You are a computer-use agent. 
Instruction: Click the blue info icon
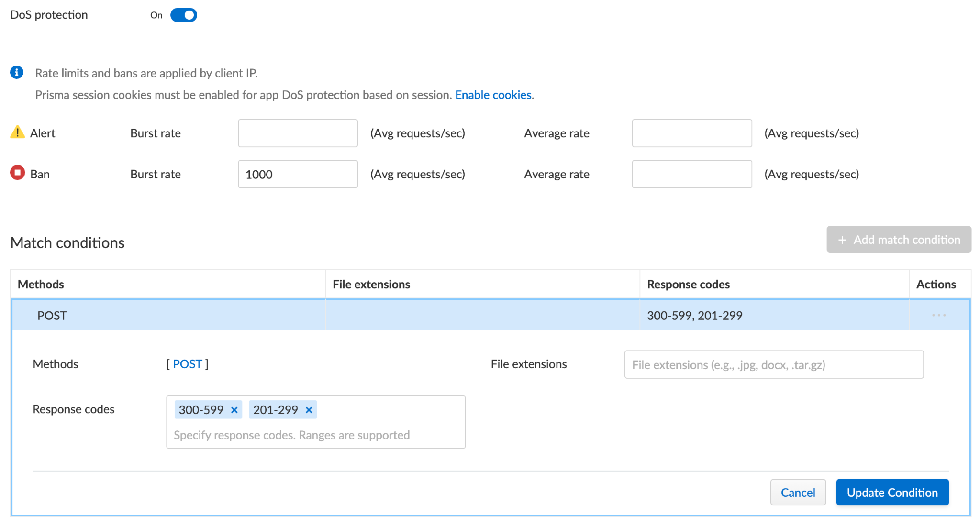click(17, 72)
